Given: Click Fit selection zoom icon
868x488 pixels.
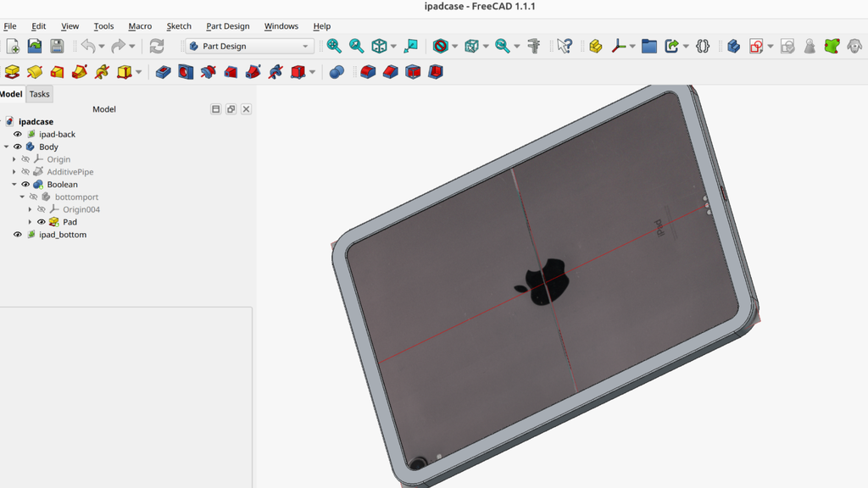Looking at the screenshot, I should pyautogui.click(x=357, y=46).
